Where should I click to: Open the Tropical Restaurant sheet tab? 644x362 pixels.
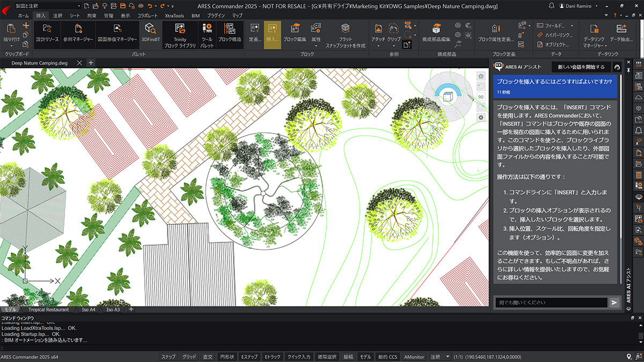click(x=49, y=309)
